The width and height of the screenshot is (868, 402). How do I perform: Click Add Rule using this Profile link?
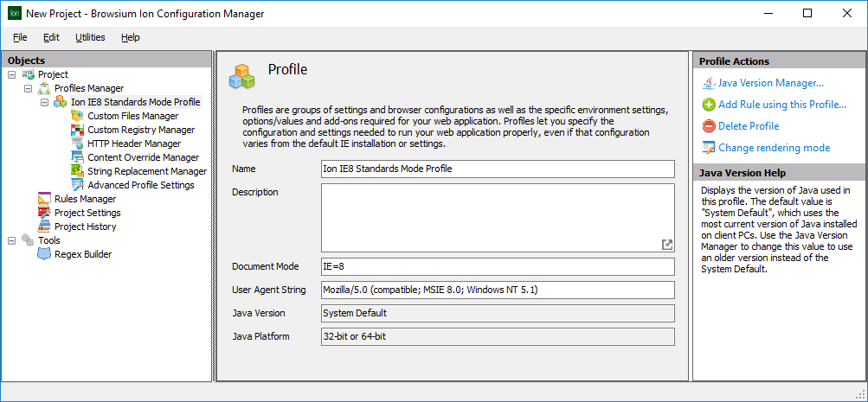tap(781, 105)
